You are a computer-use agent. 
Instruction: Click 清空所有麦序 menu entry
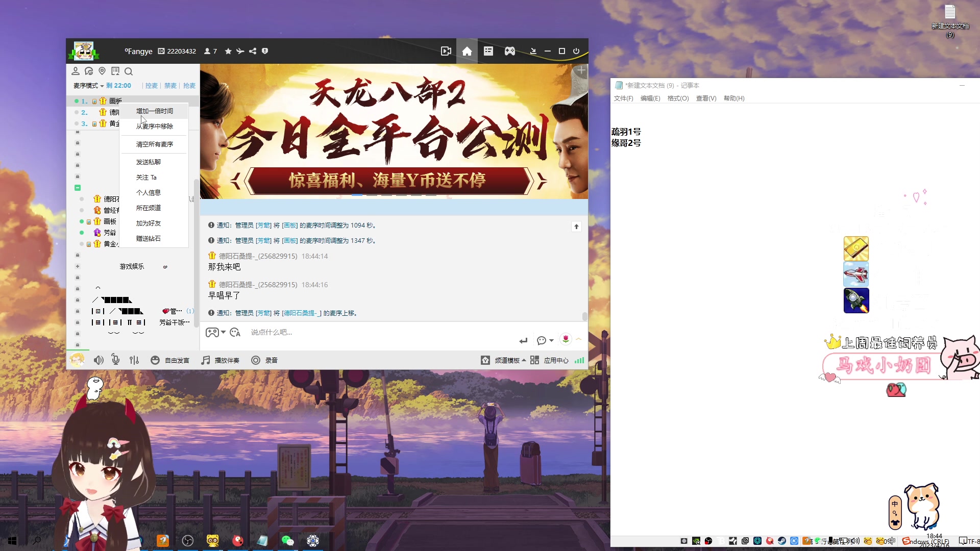154,144
